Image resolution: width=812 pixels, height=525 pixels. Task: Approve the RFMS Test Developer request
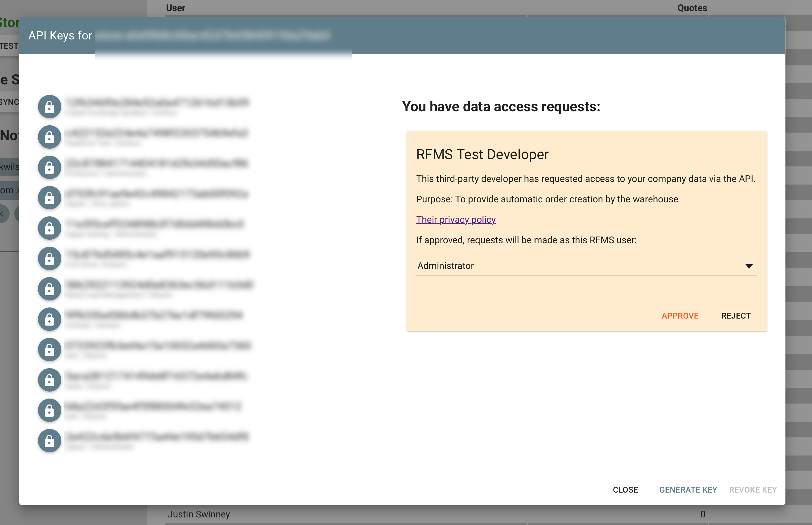[x=680, y=316]
